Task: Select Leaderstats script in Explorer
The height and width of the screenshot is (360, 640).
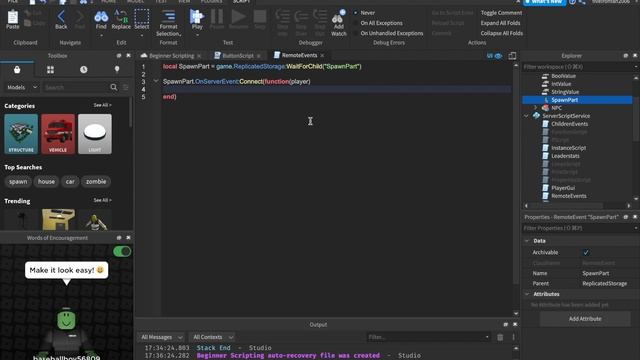Action: [x=565, y=156]
